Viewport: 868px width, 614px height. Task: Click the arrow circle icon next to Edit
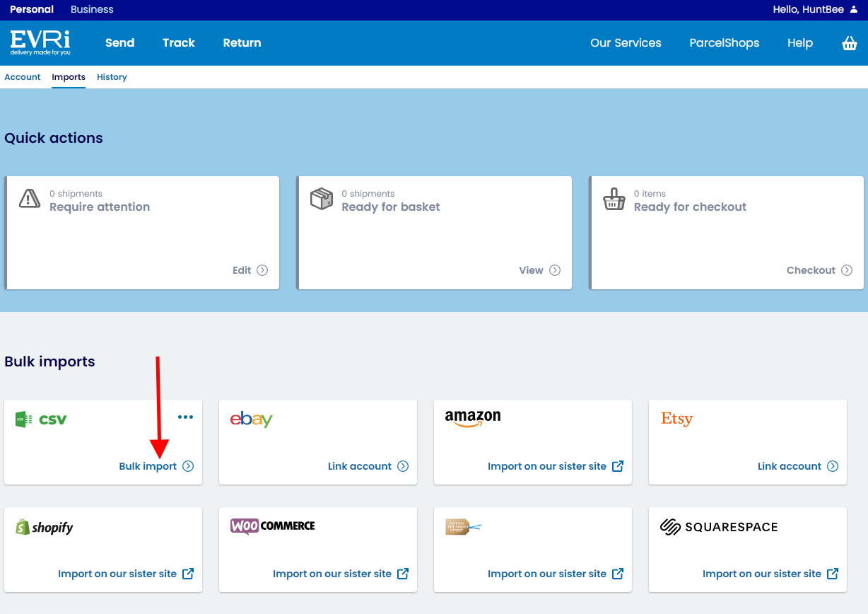pos(262,270)
